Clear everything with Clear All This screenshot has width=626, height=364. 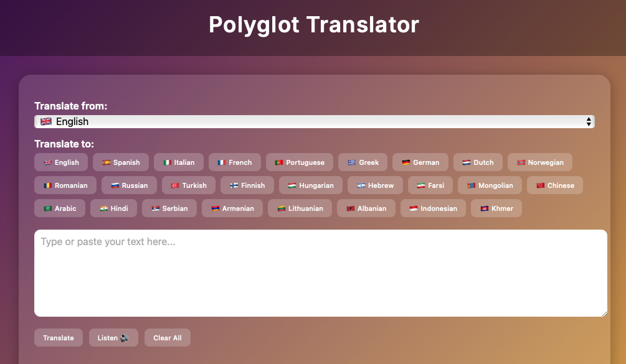[168, 338]
